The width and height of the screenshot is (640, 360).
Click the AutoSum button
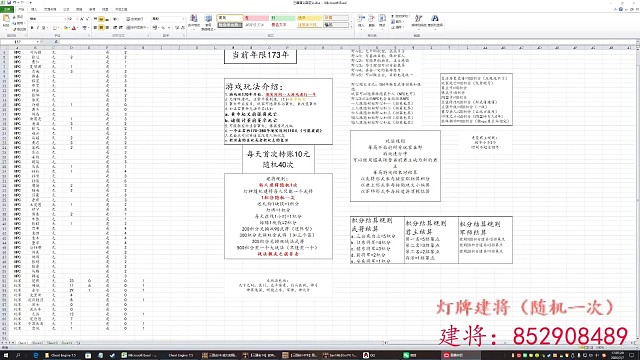click(x=400, y=17)
